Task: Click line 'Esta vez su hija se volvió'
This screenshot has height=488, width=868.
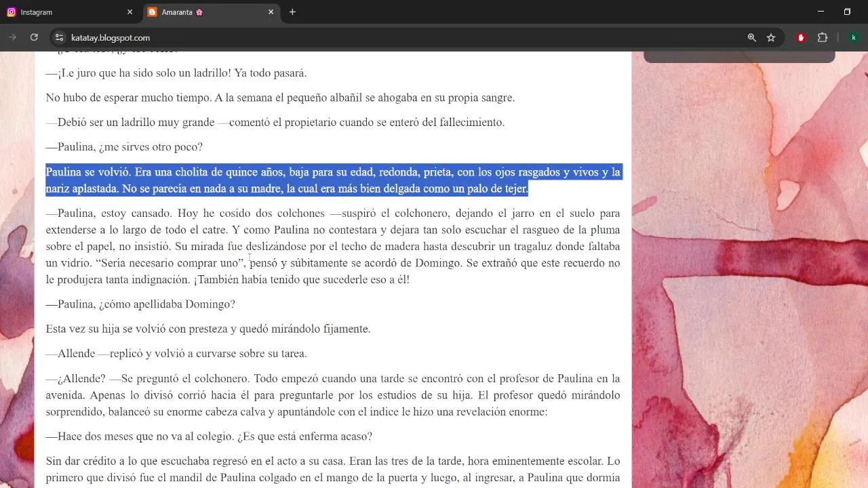Action: pos(208,329)
